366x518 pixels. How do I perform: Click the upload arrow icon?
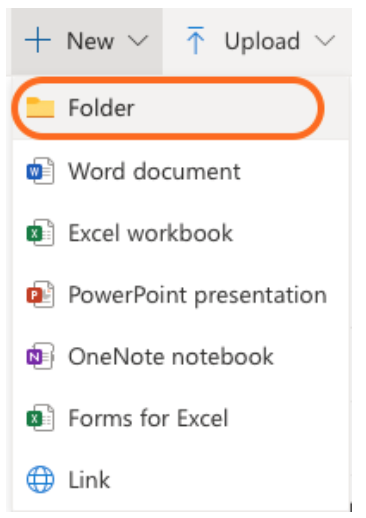195,40
